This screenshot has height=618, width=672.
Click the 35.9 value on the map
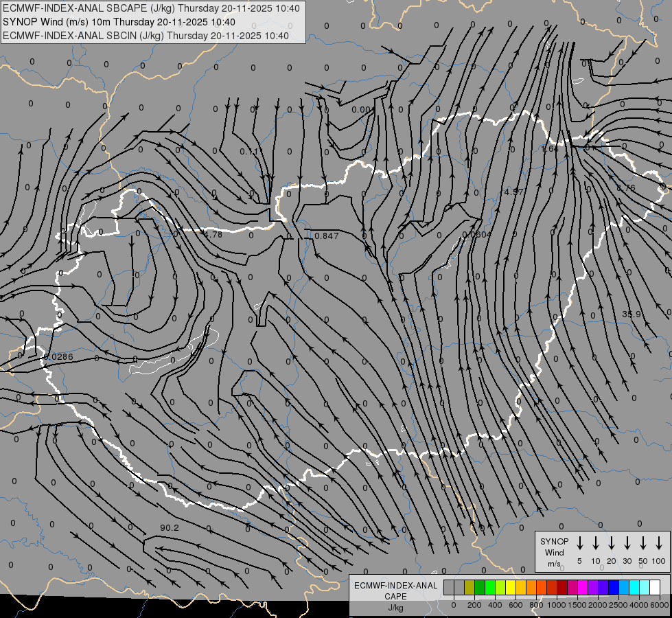click(x=632, y=314)
